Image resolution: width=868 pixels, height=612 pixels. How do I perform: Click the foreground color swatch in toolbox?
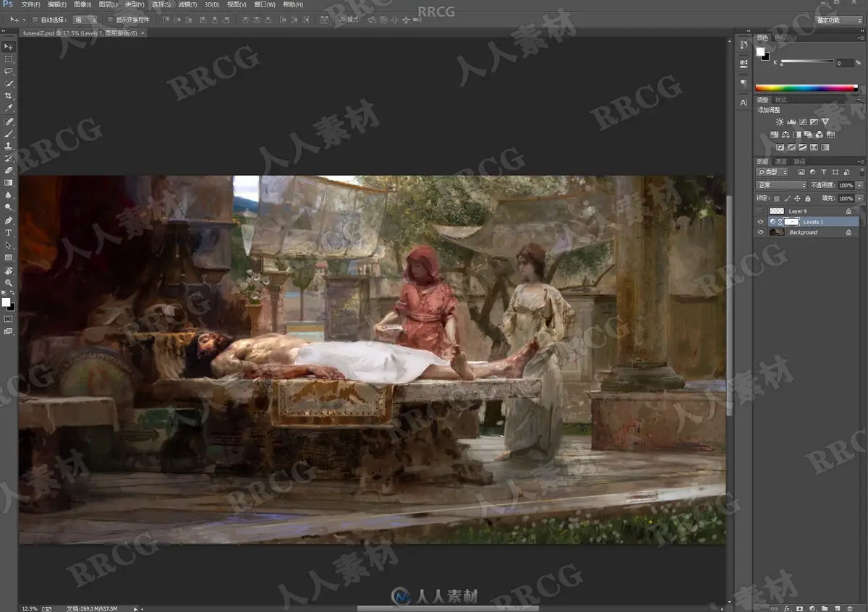(6, 302)
